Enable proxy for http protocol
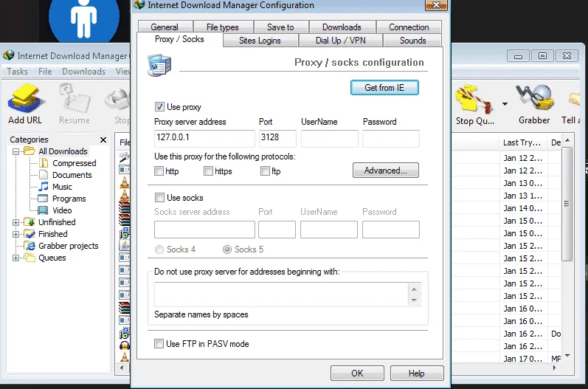The height and width of the screenshot is (389, 588). (159, 171)
